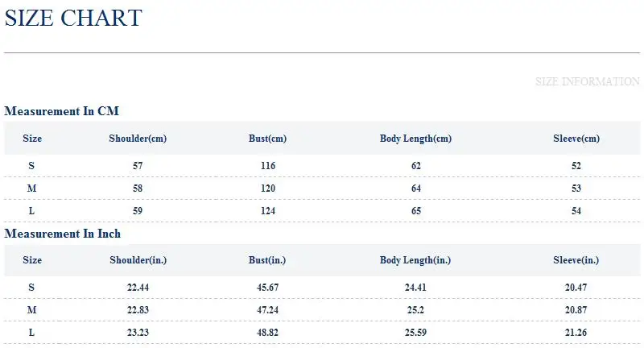Screen dimensions: 644x348
Task: Click the SIZE CHART heading
Action: coord(73,18)
